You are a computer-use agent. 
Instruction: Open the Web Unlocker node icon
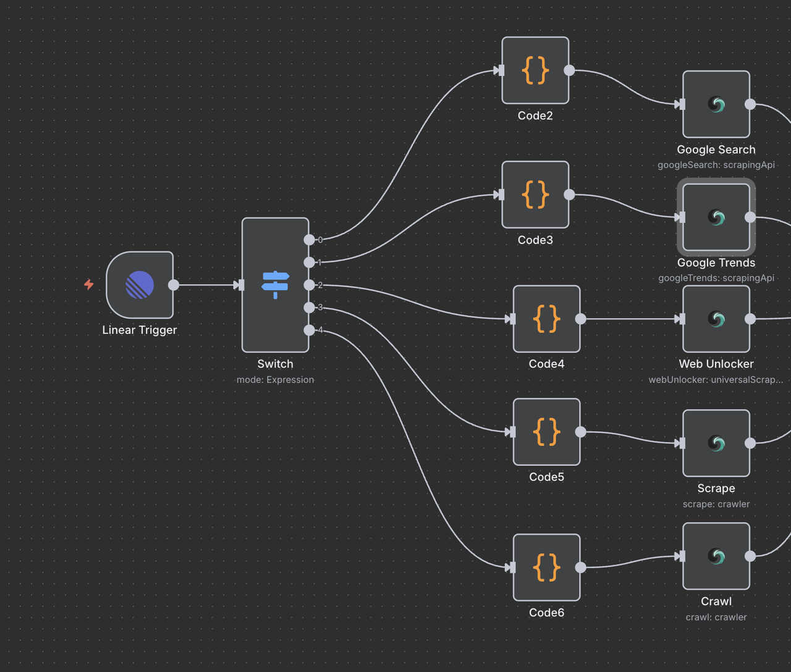coord(716,319)
